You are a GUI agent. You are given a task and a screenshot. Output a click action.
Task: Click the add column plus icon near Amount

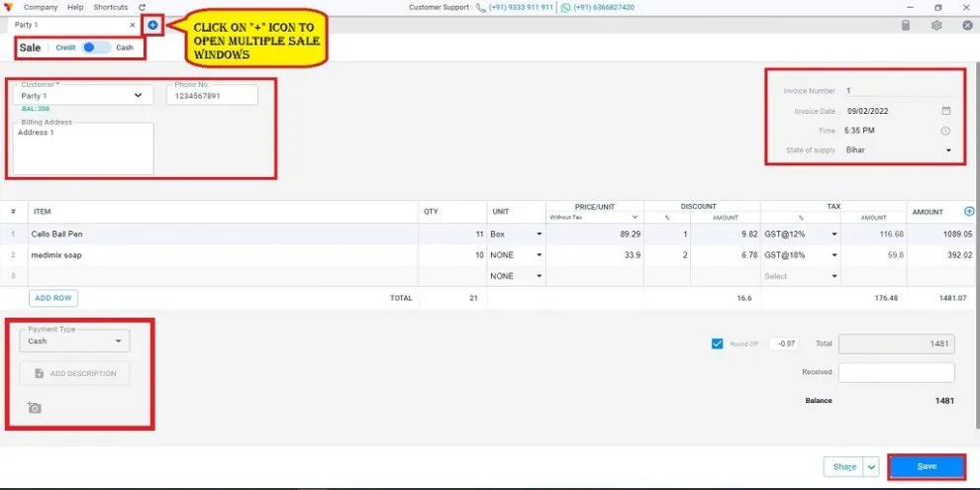point(969,211)
